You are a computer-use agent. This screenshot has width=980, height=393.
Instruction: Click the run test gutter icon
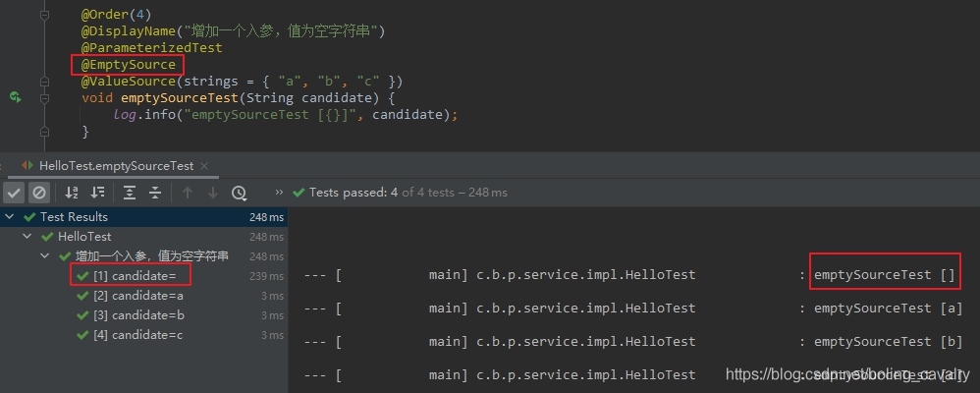tap(16, 97)
